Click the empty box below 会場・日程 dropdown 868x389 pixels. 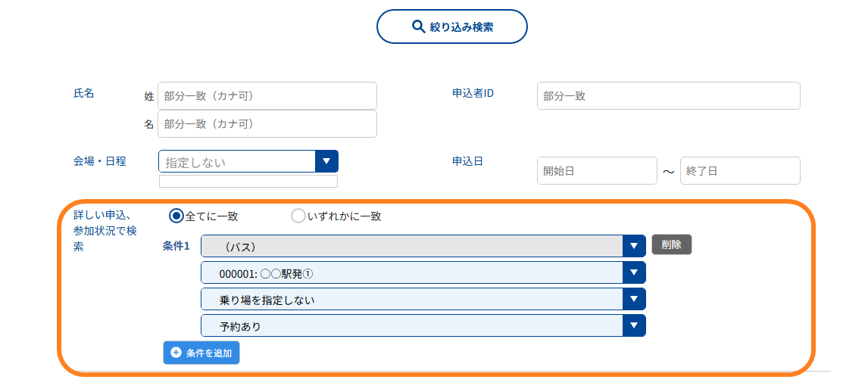[x=248, y=182]
